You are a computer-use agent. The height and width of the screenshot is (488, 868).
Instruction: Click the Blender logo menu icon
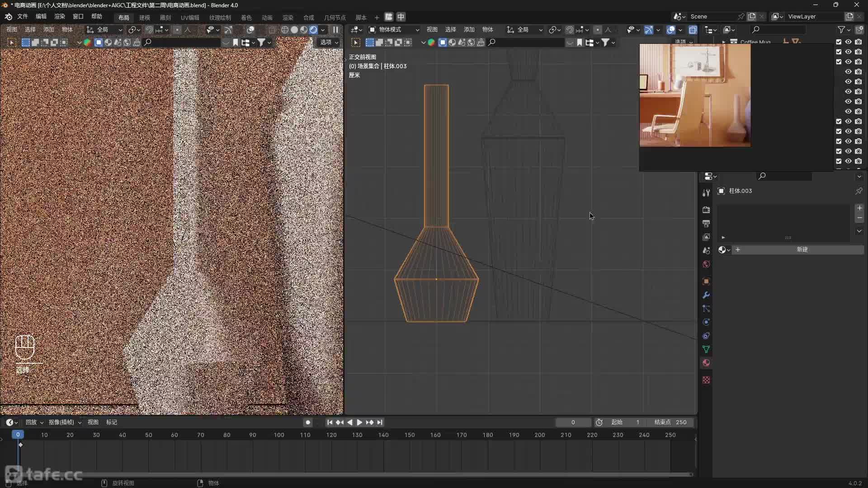8,17
